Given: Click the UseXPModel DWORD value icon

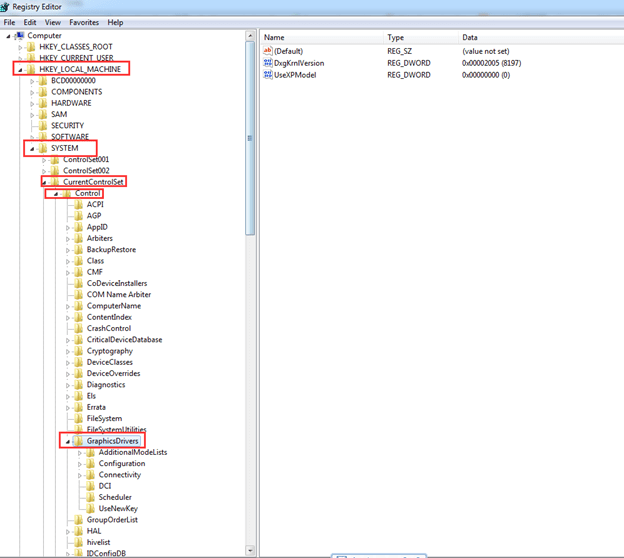Looking at the screenshot, I should coord(267,75).
